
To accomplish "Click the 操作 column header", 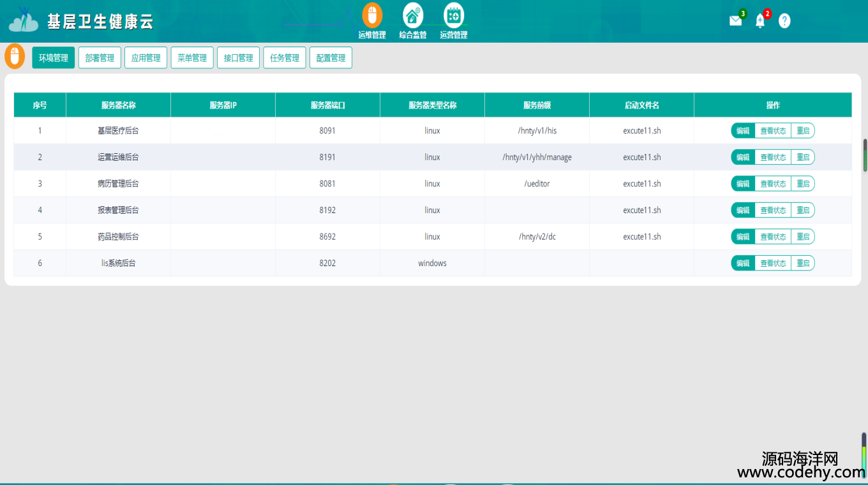I will (x=773, y=105).
